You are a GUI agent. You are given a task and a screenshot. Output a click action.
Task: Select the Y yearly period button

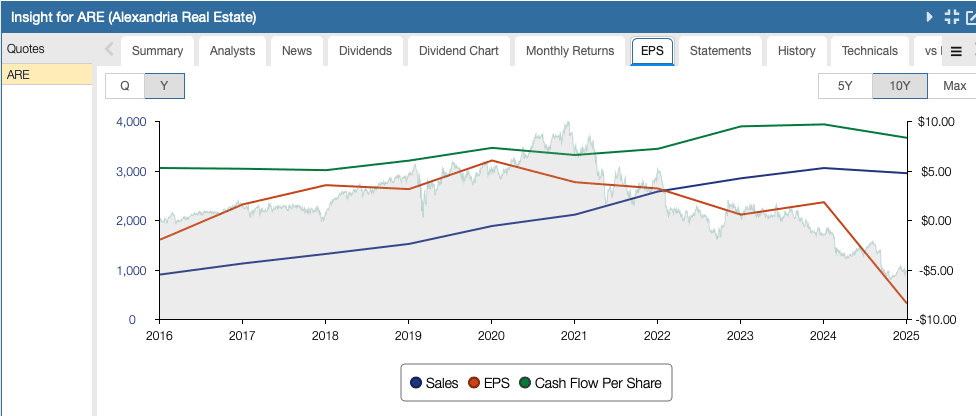(x=164, y=86)
